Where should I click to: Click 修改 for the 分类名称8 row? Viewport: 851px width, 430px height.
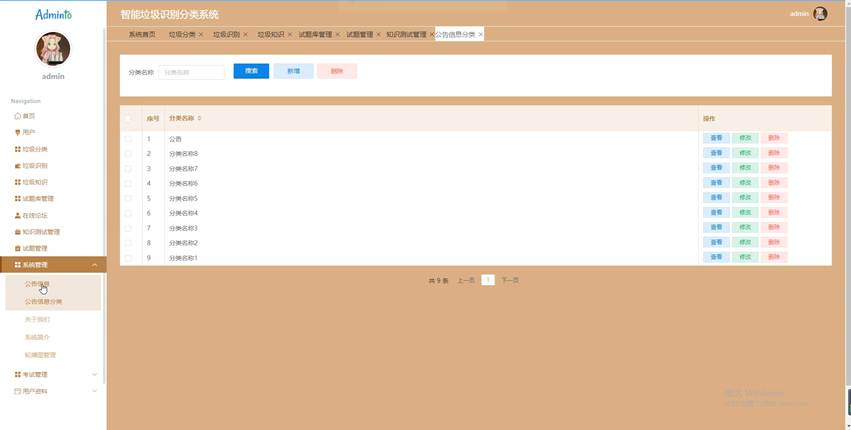tap(745, 153)
